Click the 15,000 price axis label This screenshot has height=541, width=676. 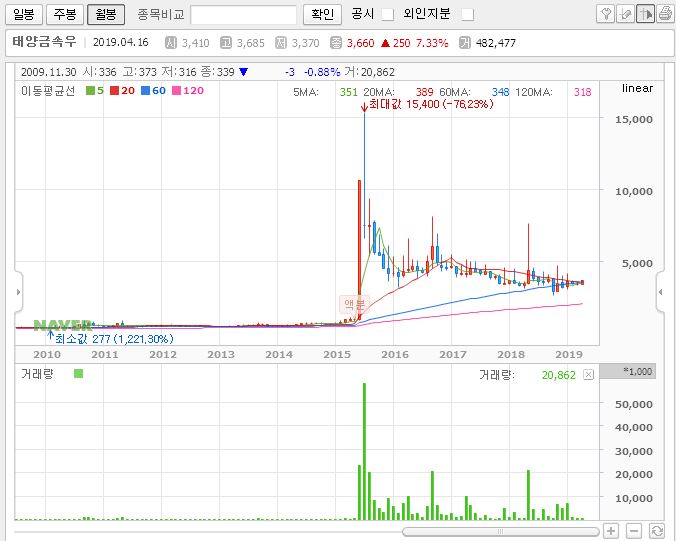pyautogui.click(x=634, y=119)
